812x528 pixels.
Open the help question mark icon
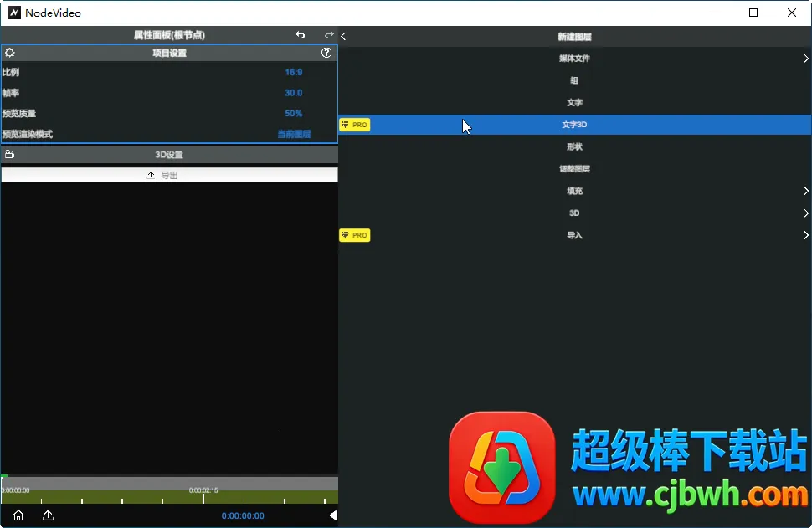(x=326, y=53)
